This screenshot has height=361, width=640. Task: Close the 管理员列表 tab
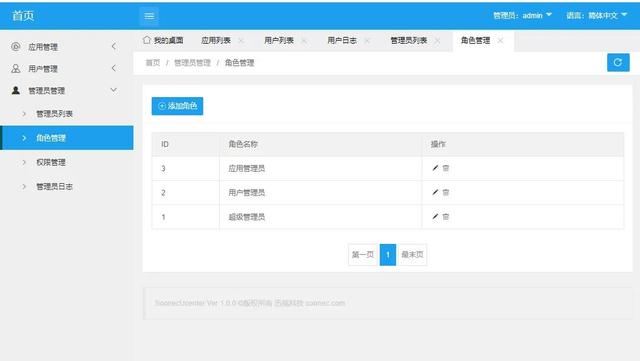[438, 40]
